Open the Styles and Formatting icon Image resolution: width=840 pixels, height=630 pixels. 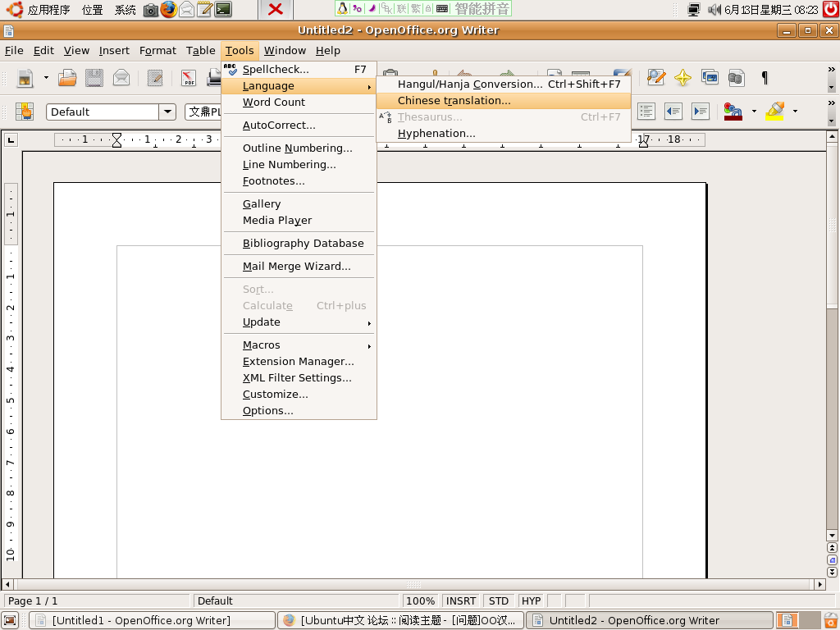25,112
